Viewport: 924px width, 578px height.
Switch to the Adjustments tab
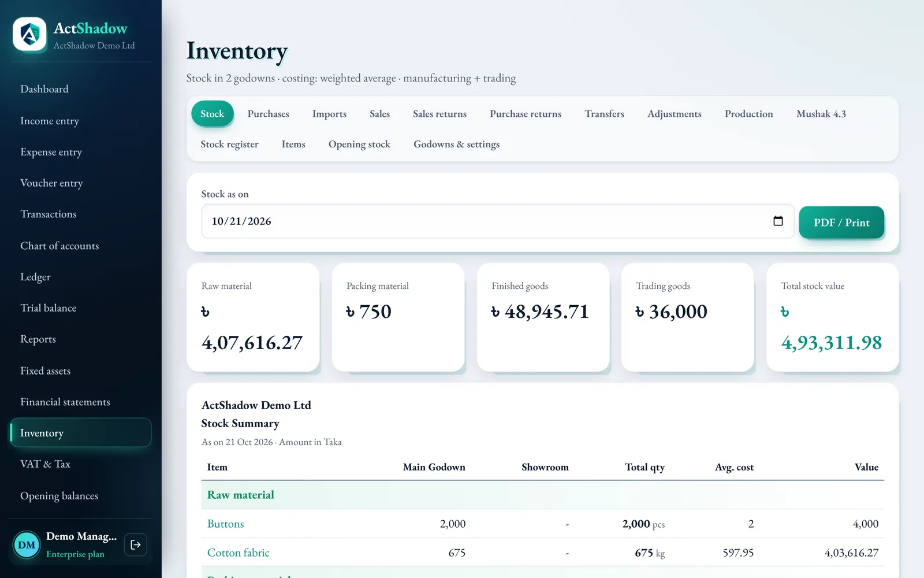pos(674,114)
